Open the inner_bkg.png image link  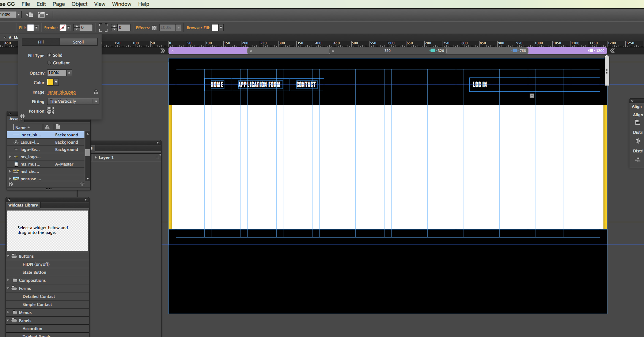point(61,92)
